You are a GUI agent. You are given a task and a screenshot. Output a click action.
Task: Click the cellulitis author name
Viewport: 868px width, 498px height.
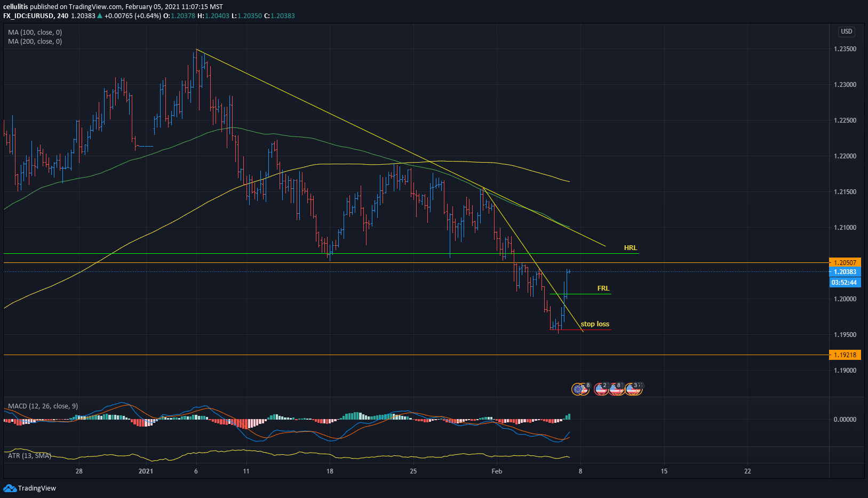click(16, 7)
